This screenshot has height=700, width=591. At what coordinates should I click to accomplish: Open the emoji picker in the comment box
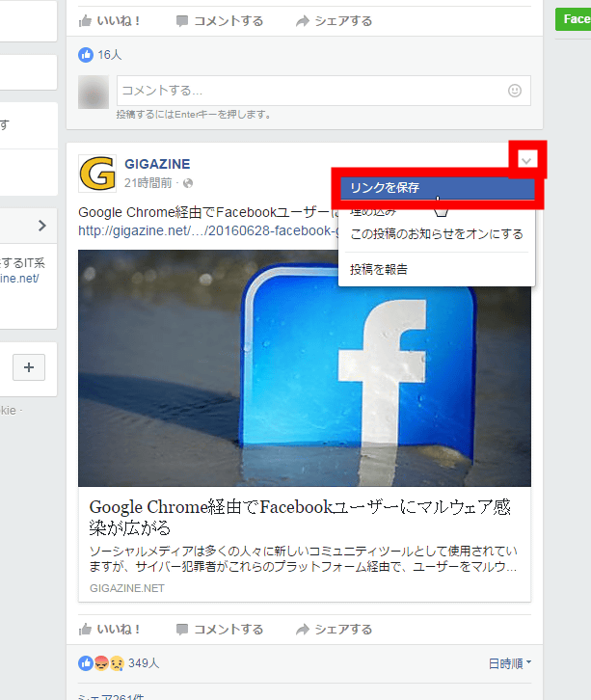coord(514,91)
